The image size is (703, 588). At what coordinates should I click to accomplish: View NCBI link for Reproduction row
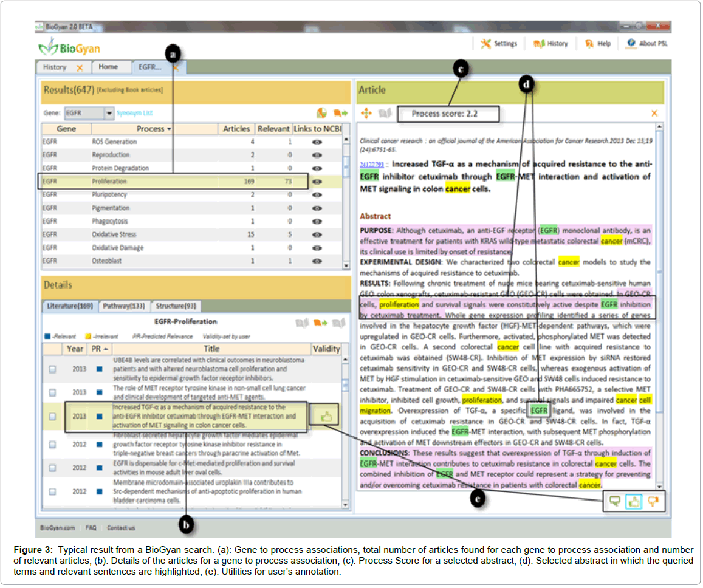tap(317, 156)
